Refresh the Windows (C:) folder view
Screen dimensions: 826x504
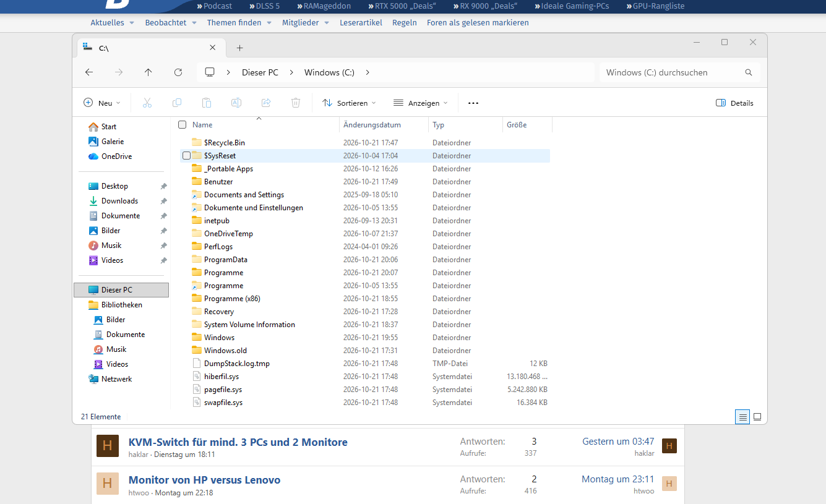pos(178,72)
